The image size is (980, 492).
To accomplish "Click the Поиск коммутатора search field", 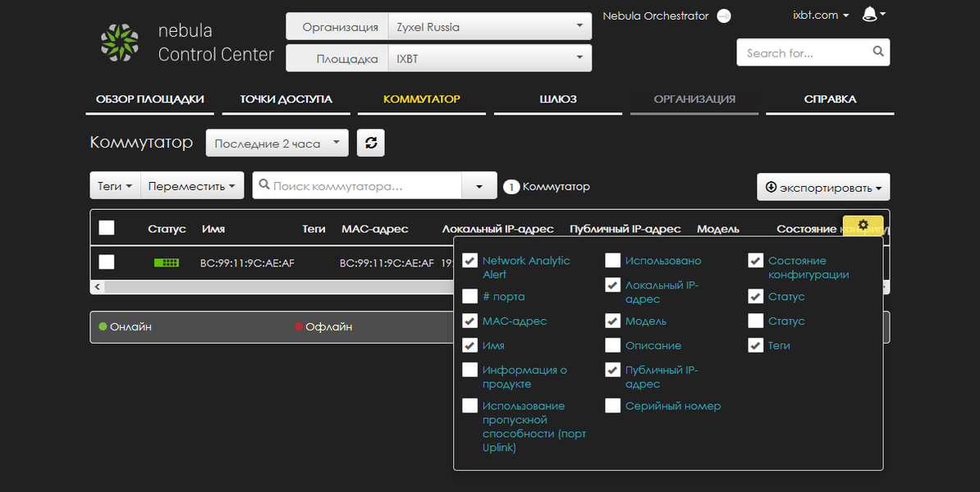I will [357, 186].
